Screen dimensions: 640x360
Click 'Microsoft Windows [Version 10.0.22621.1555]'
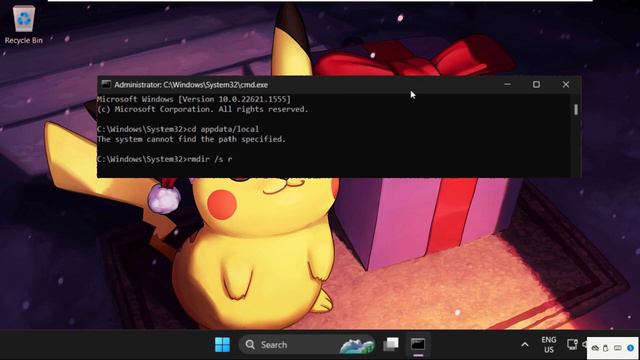pyautogui.click(x=194, y=99)
